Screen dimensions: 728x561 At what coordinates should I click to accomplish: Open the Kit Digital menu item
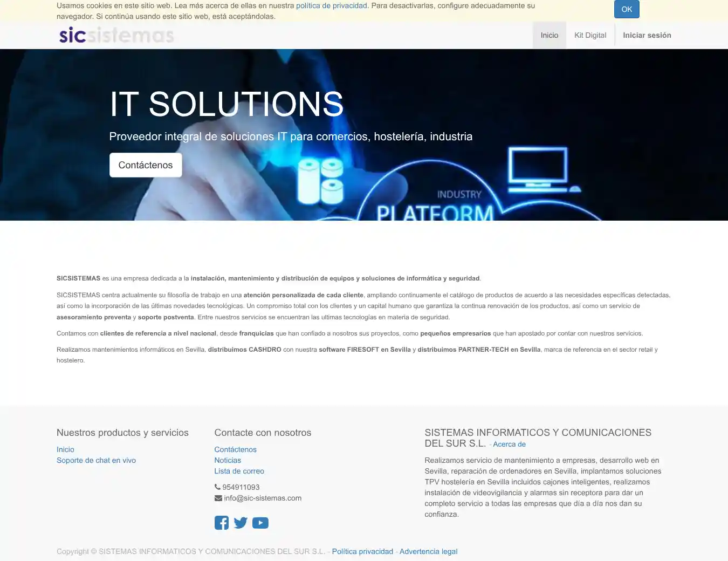[x=590, y=35]
